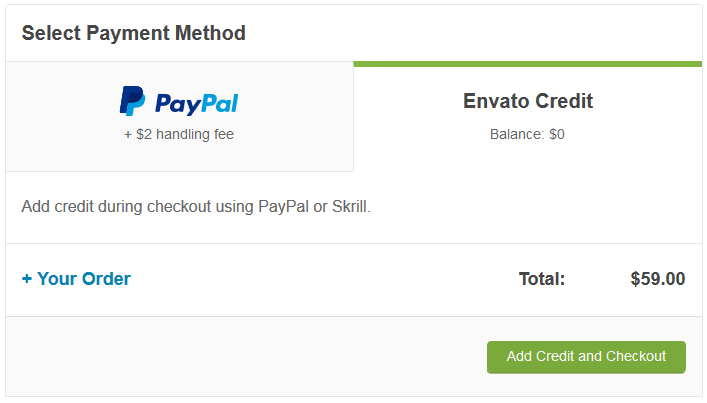Image resolution: width=707 pixels, height=403 pixels.
Task: Click the empty area below PayPal handling fee
Action: (x=179, y=157)
